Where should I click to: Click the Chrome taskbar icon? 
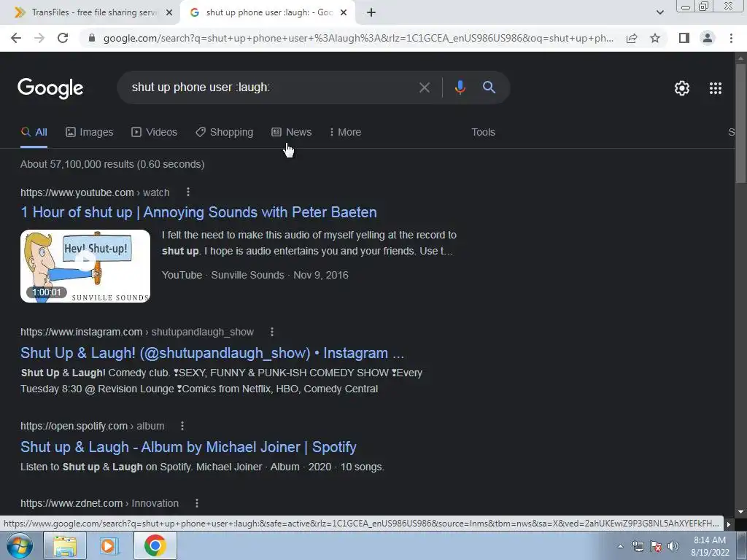point(155,545)
